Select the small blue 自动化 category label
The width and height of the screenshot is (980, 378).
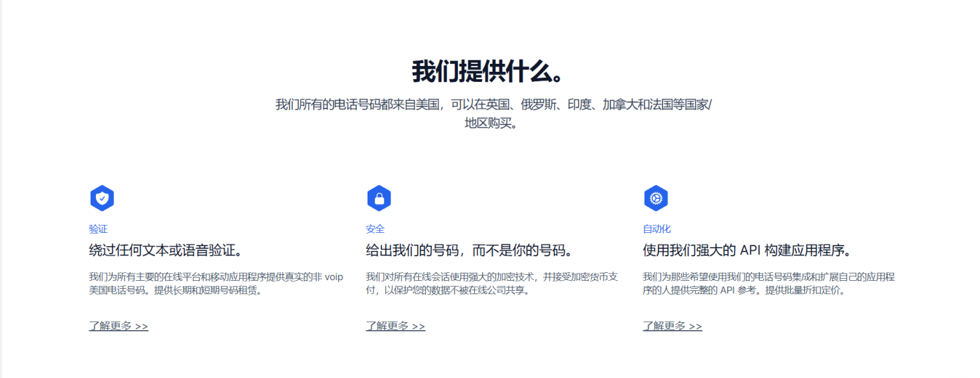pos(656,229)
